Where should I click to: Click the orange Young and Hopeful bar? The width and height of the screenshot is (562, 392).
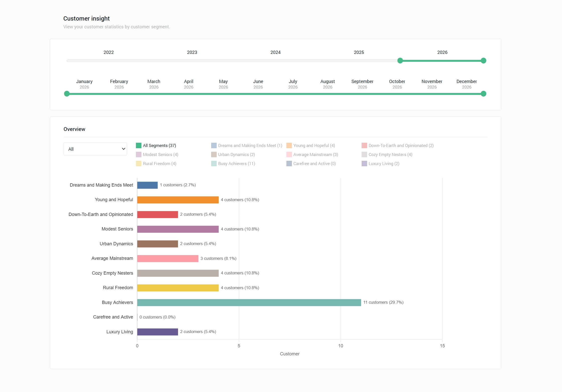point(178,200)
